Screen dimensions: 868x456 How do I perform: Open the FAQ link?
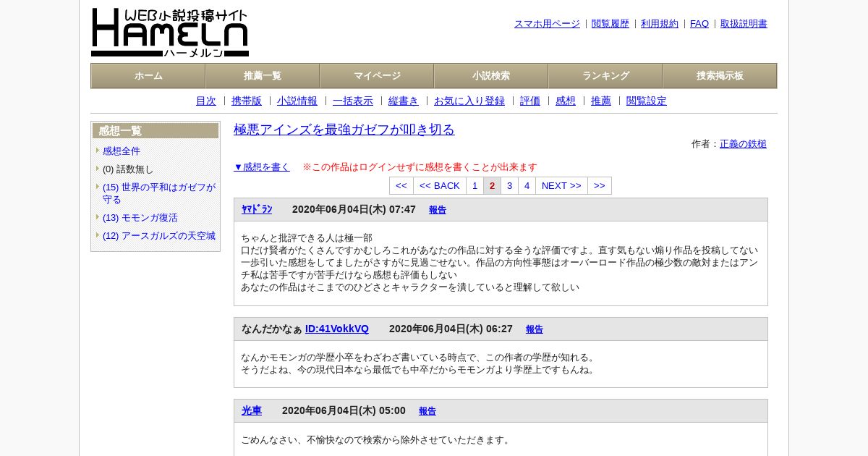[699, 24]
